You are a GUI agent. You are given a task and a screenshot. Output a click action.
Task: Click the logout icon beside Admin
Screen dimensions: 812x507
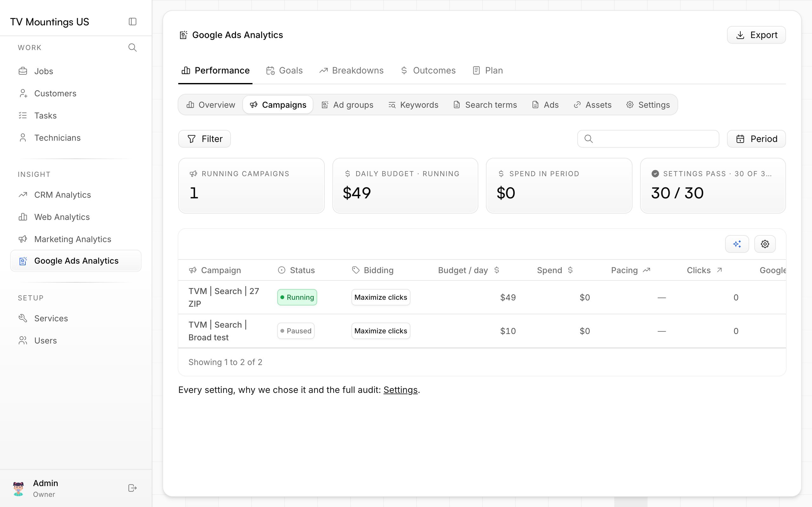click(133, 488)
